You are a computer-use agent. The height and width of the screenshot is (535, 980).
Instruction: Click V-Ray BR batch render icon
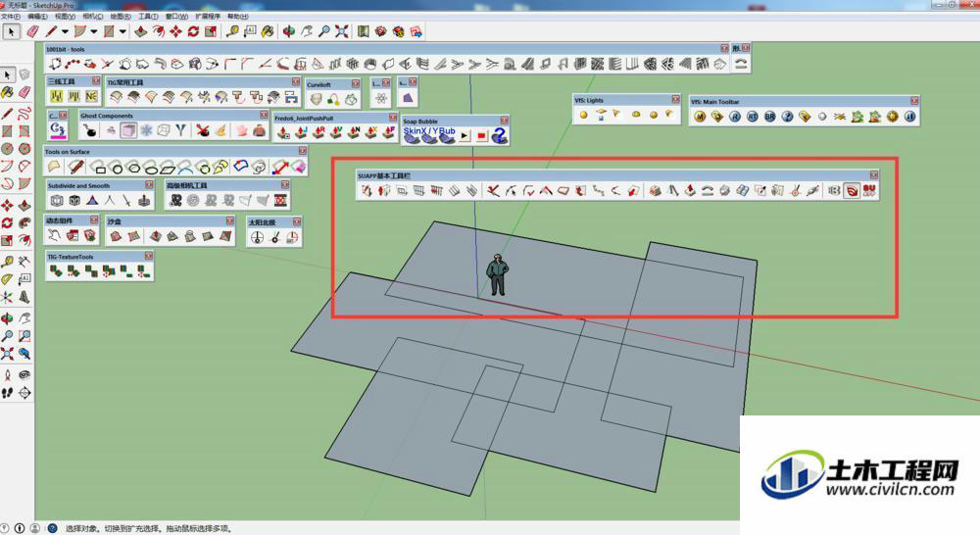point(770,117)
